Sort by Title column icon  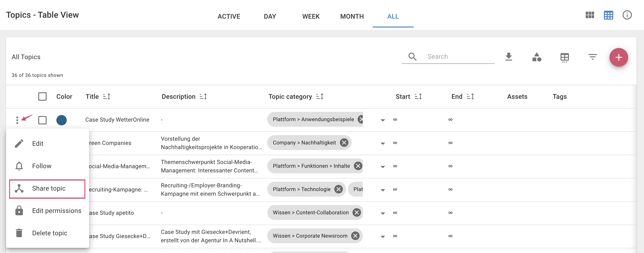pos(107,96)
